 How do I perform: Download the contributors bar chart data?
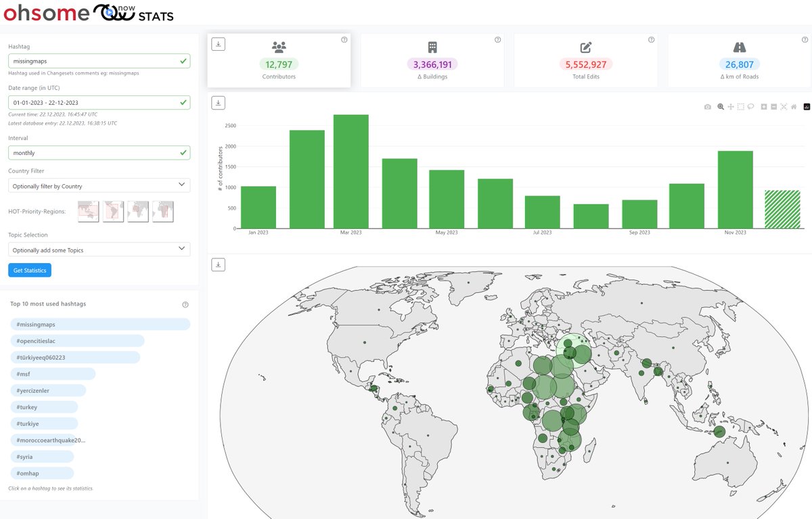218,103
